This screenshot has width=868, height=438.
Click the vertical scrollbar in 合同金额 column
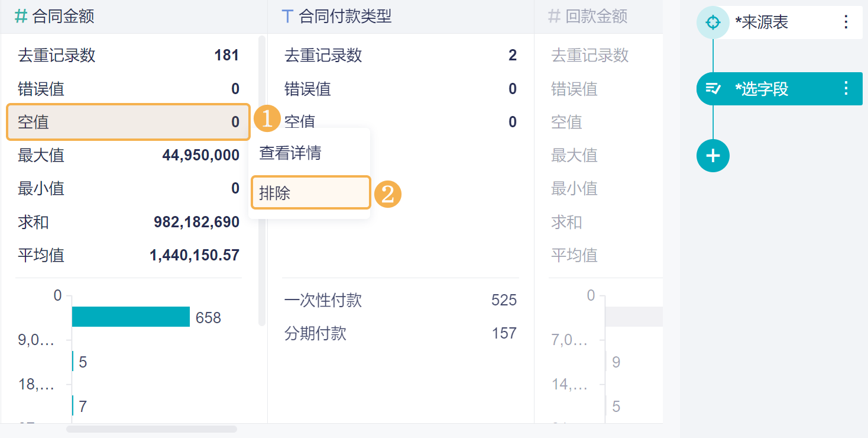(262, 178)
